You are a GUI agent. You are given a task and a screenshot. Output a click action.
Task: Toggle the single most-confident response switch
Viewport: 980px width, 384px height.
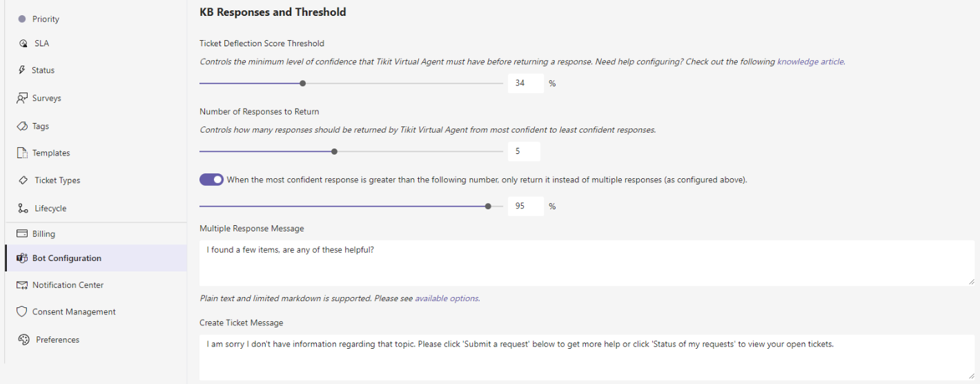212,180
